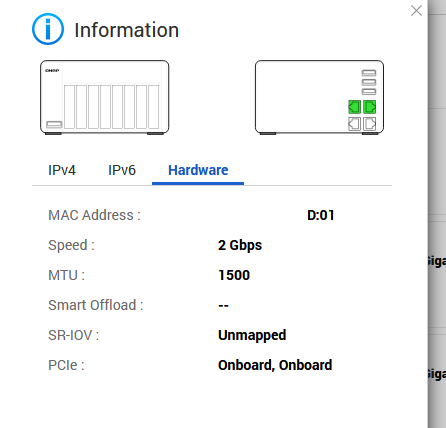The height and width of the screenshot is (428, 446).
Task: Click the MAC Address value ending in D:01
Action: (321, 215)
